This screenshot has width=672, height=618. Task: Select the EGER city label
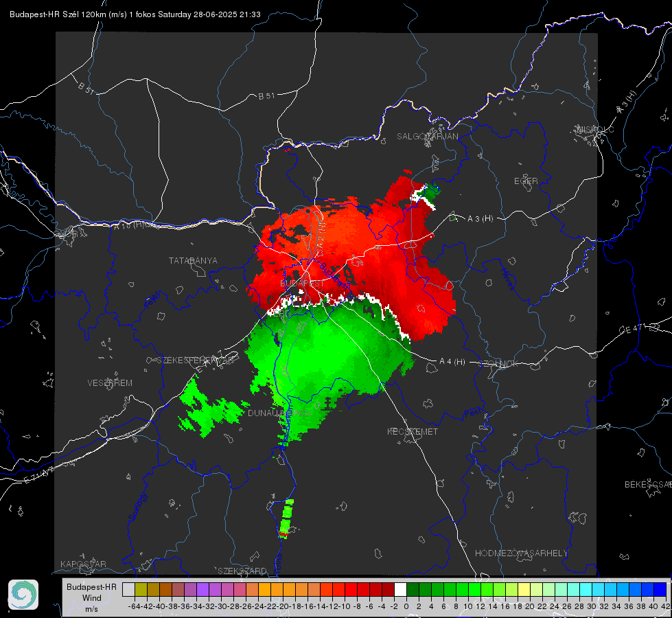[526, 181]
